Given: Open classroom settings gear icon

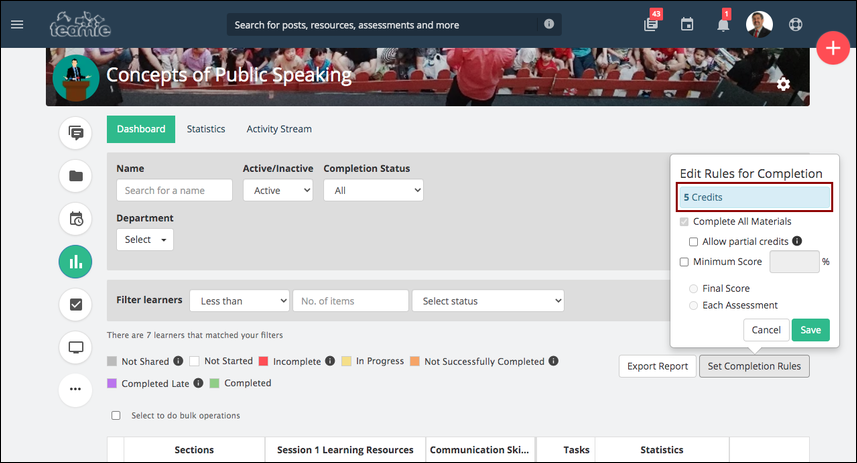Looking at the screenshot, I should tap(783, 84).
